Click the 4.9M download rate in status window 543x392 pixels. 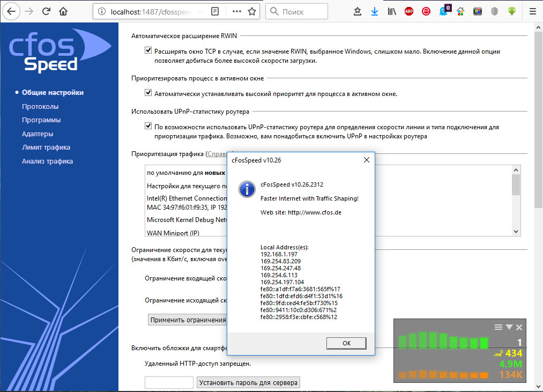(510, 364)
